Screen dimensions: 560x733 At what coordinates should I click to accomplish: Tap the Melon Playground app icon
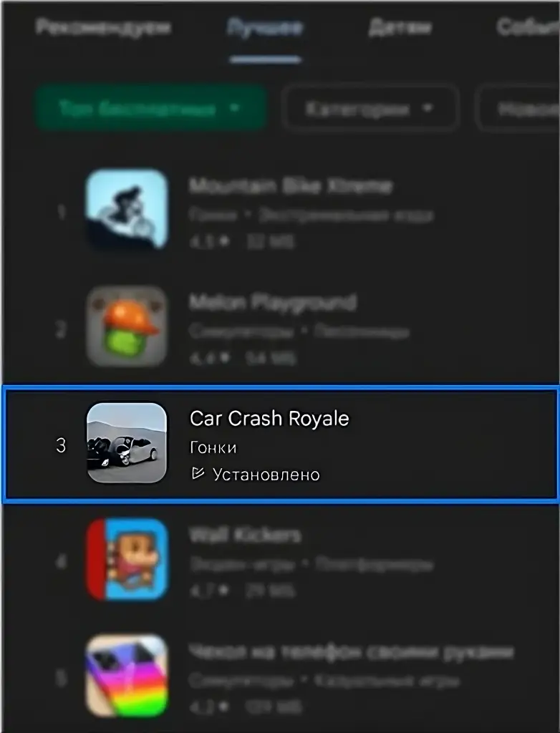click(x=127, y=326)
